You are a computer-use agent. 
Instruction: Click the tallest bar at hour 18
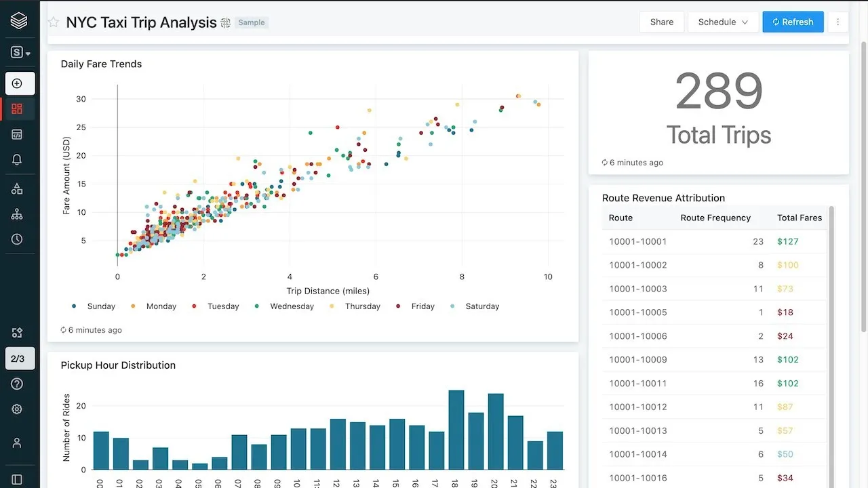click(456, 430)
